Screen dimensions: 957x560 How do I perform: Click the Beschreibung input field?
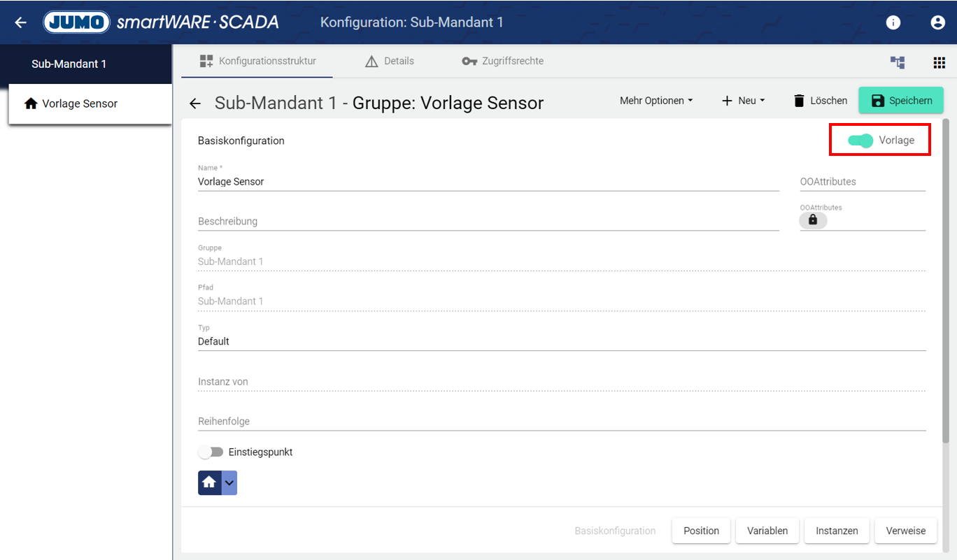pyautogui.click(x=488, y=221)
